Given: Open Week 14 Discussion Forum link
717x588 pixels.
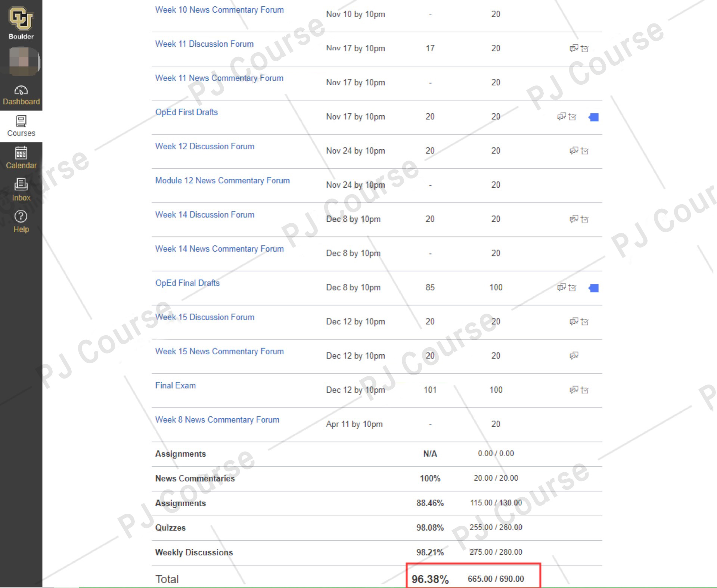Looking at the screenshot, I should (205, 215).
